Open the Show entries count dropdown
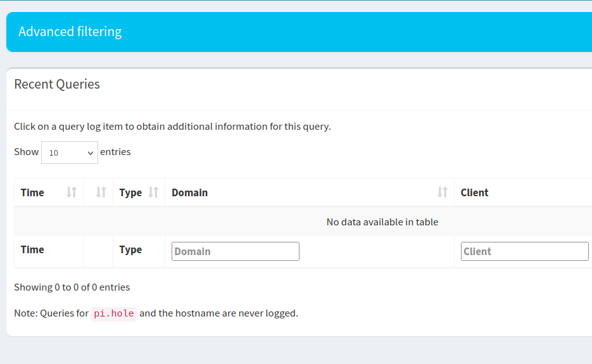The width and height of the screenshot is (592, 364). (x=70, y=153)
